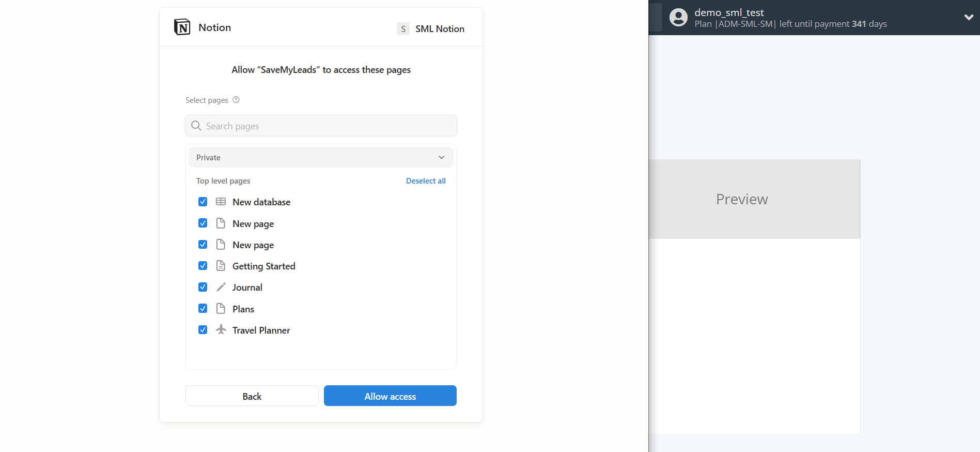Expand the account menu chevron
Screen dimensions: 980x452
(969, 17)
